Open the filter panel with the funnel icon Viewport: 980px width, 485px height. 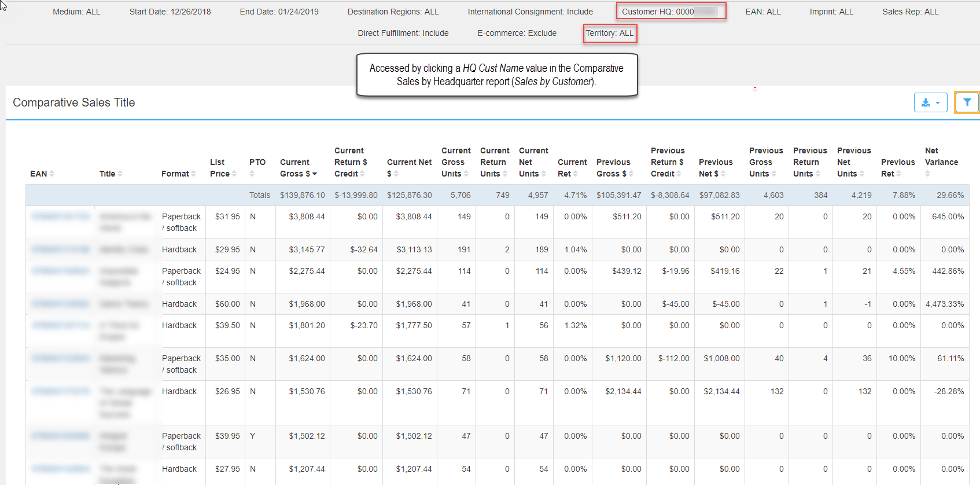(x=967, y=102)
